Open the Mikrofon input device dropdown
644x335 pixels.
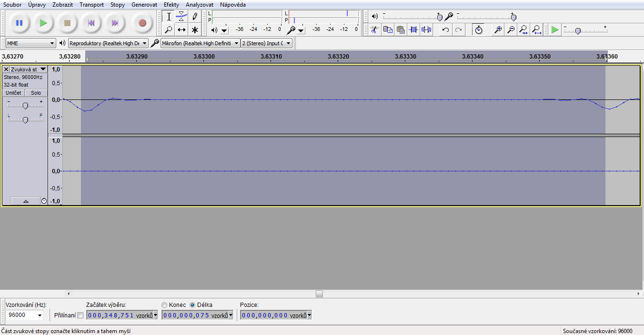click(200, 43)
